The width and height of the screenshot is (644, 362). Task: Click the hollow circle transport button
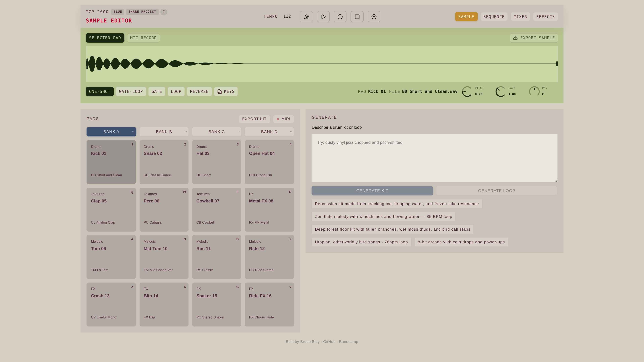(x=340, y=17)
